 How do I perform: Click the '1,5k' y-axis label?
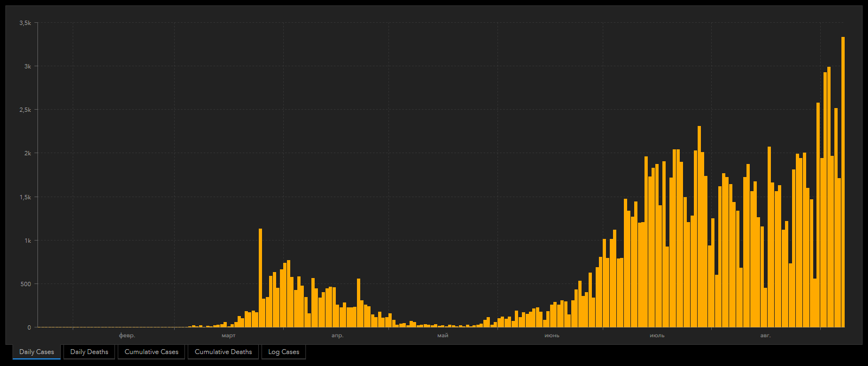tap(25, 197)
